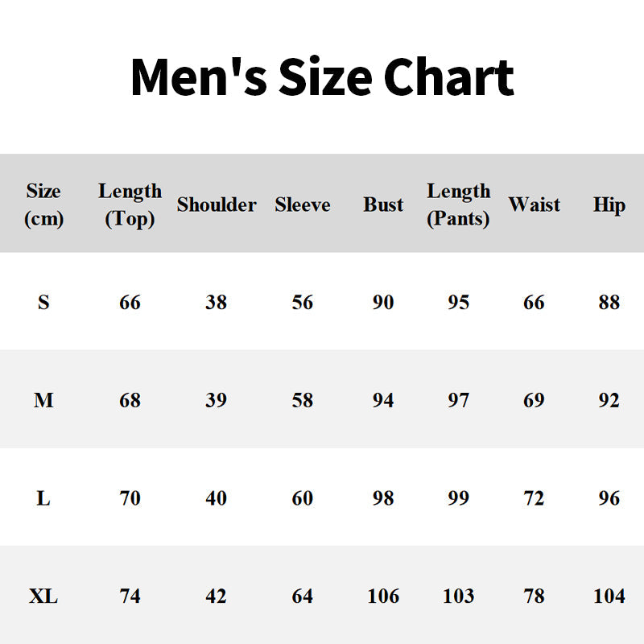Click the pants length value 103
644x644 pixels.
(x=458, y=597)
